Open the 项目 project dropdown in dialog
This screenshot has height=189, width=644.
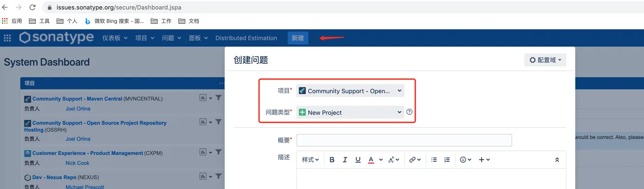point(350,91)
